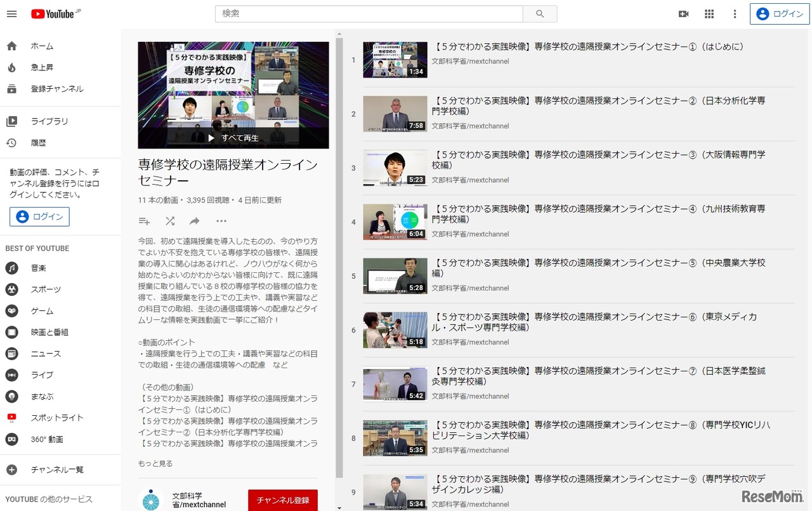Open the navigation drawer hamburger icon
Image resolution: width=812 pixels, height=511 pixels.
pyautogui.click(x=11, y=13)
